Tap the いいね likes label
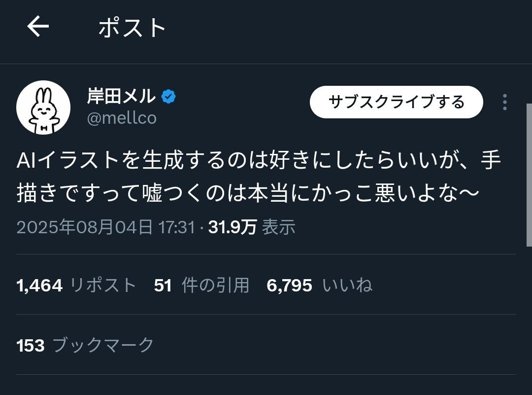Image resolution: width=532 pixels, height=395 pixels. coord(347,285)
